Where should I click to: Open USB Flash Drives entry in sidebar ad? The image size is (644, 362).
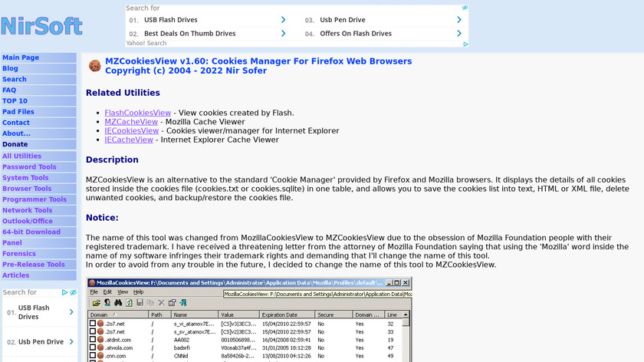point(34,312)
